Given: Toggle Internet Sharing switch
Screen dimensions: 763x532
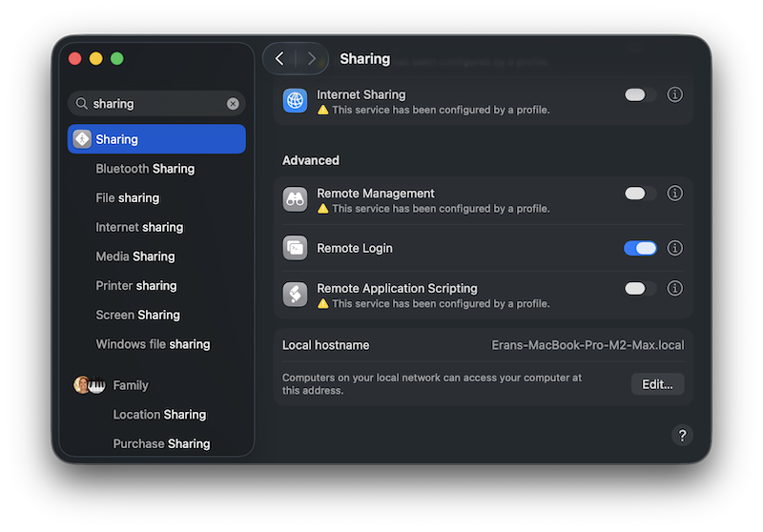Looking at the screenshot, I should pos(640,94).
